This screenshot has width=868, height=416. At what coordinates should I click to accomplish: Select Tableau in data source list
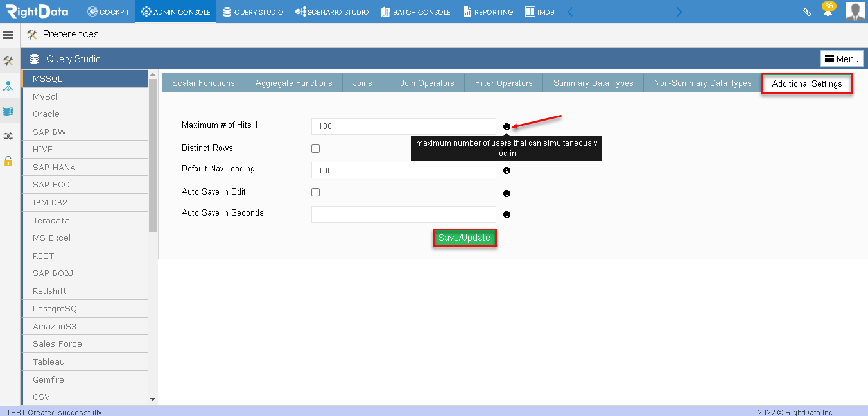click(85, 361)
